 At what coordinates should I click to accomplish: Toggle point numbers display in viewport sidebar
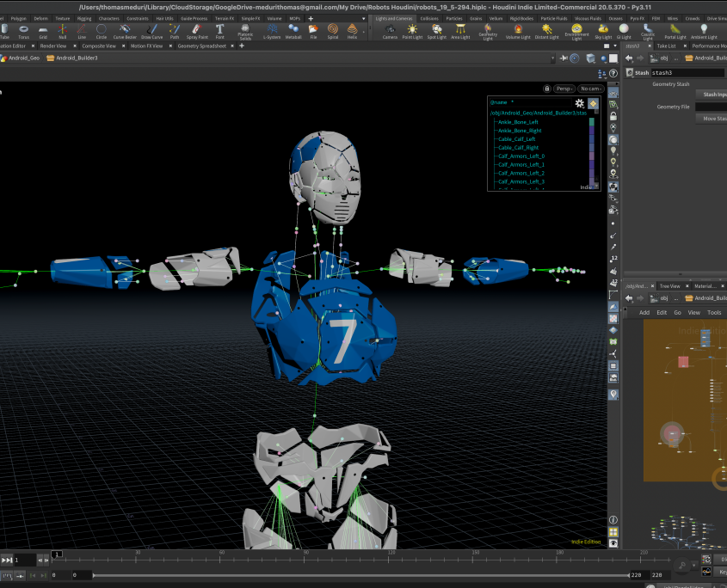pyautogui.click(x=613, y=257)
